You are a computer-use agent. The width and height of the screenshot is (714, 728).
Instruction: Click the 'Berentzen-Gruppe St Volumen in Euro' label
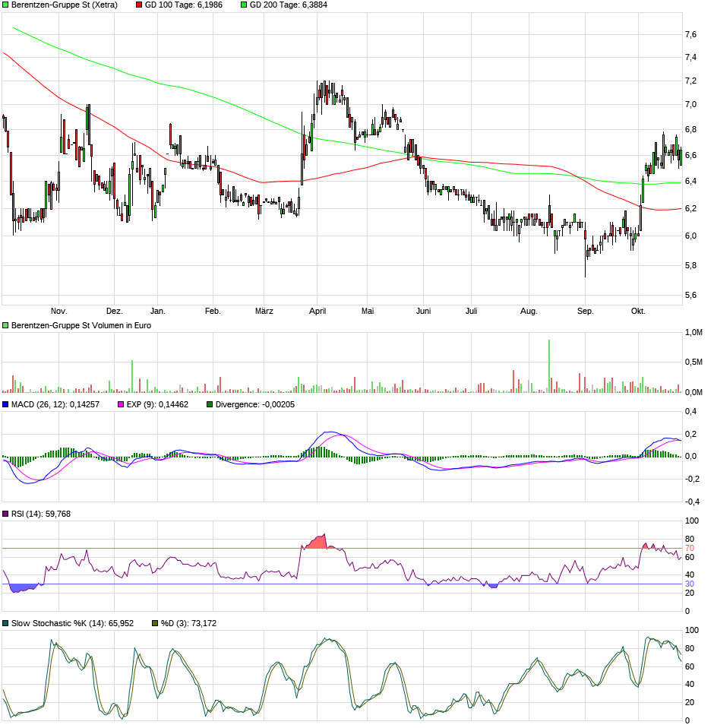click(81, 325)
